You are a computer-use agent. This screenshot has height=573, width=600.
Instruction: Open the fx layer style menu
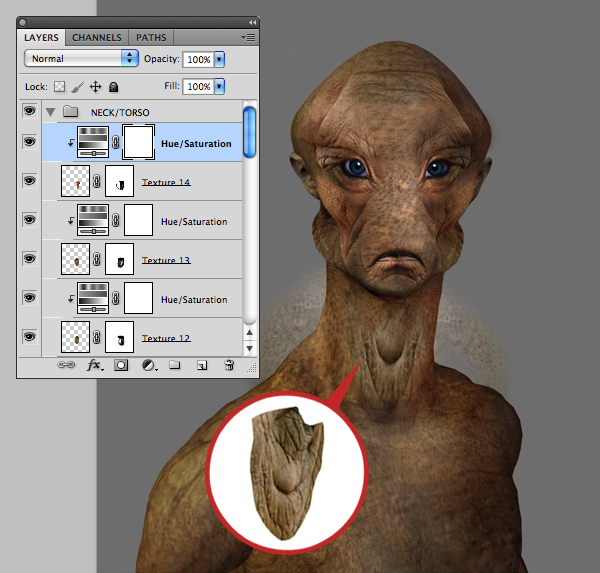(x=95, y=365)
